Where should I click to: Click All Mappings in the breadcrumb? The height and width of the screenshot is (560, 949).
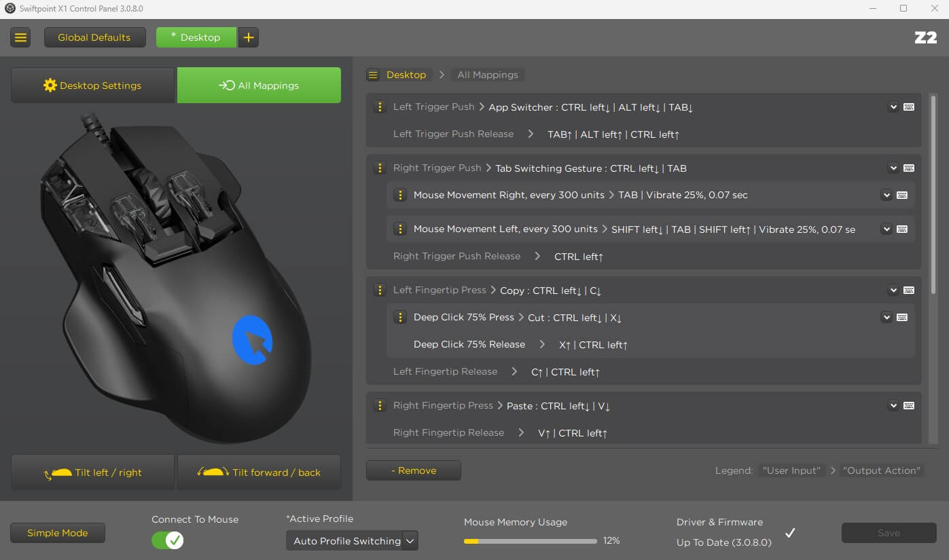coord(488,75)
